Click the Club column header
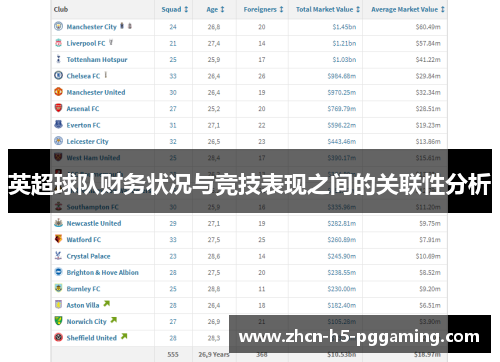Screen dimensions: 500x362 (x=61, y=9)
